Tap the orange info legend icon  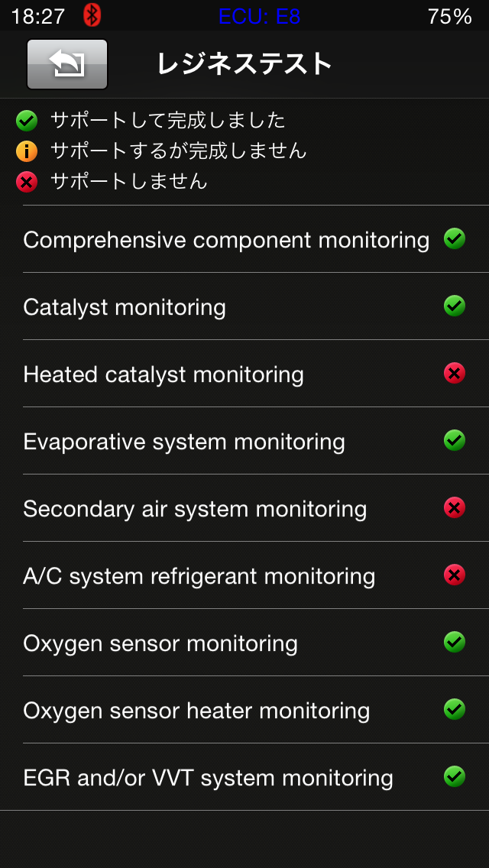[27, 151]
